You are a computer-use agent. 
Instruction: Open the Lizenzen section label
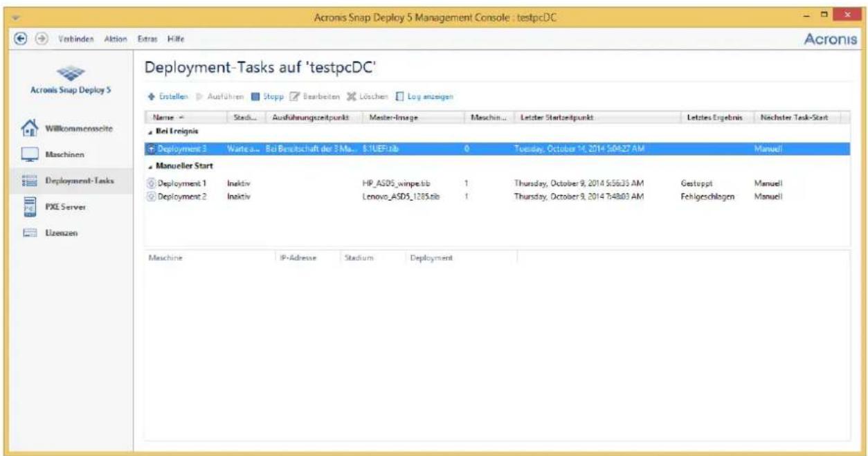pos(62,233)
